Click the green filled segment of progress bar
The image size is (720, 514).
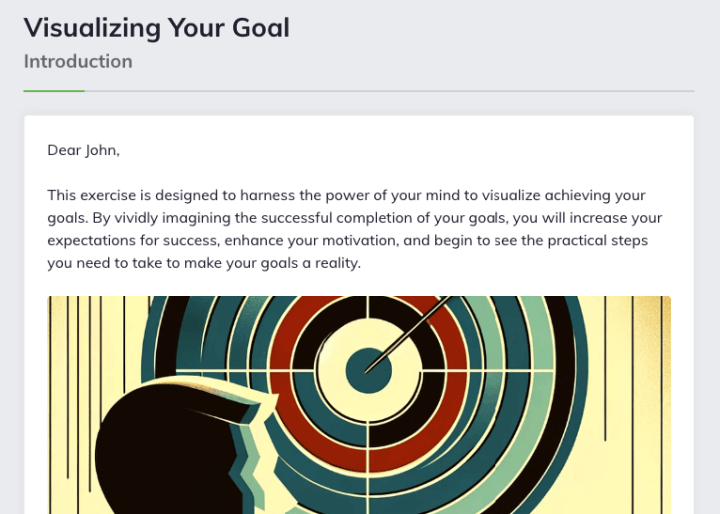point(54,91)
